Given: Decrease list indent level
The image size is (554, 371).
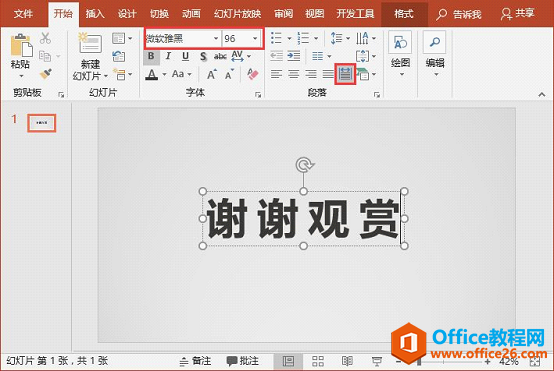Looking at the screenshot, I should [276, 56].
